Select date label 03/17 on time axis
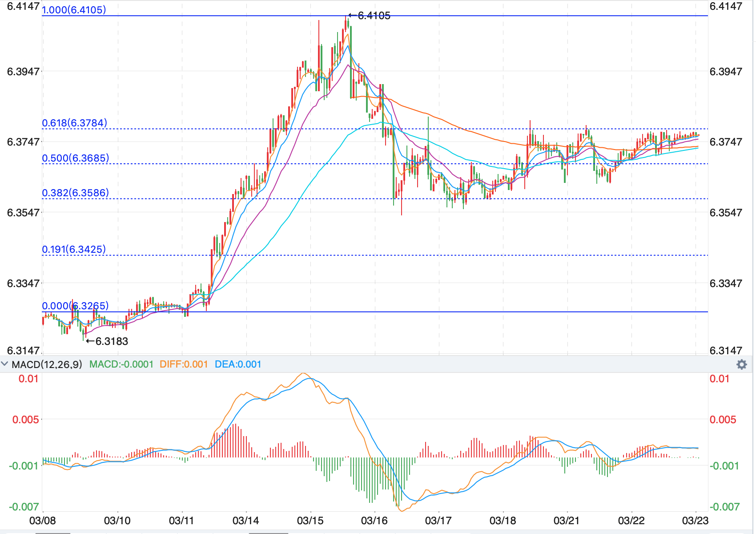Screen dimensions: 756x534 pyautogui.click(x=438, y=520)
